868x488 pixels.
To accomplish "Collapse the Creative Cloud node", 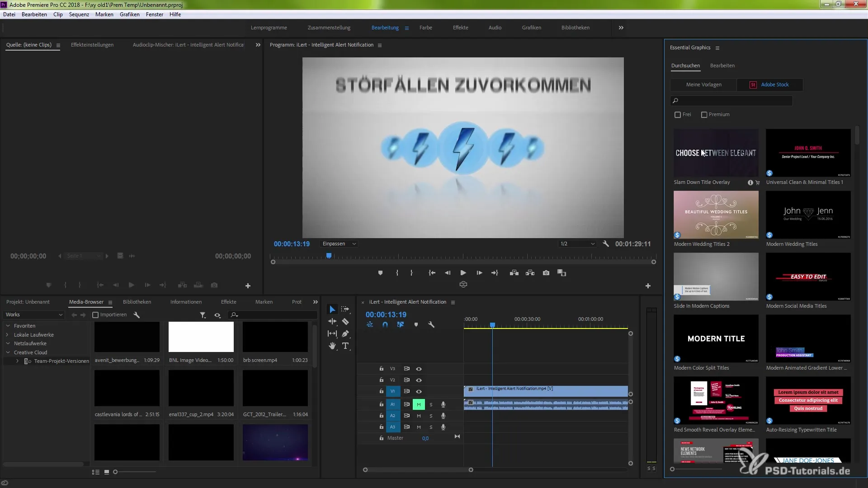I will [x=8, y=352].
